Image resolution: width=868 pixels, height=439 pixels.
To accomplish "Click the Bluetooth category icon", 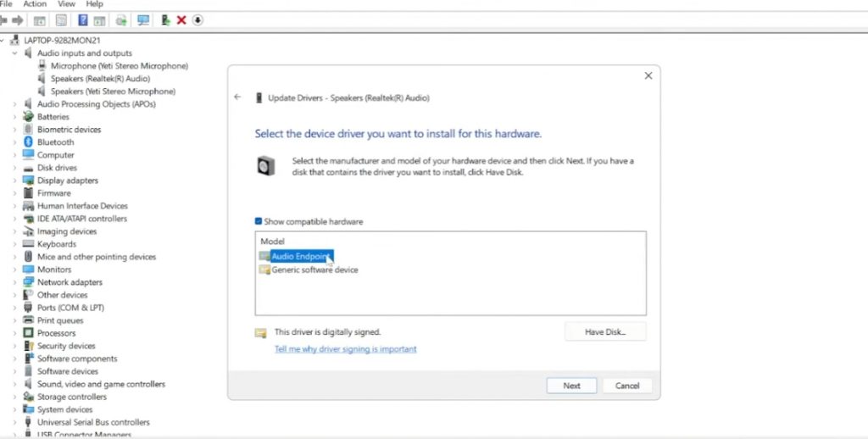I will [x=28, y=142].
